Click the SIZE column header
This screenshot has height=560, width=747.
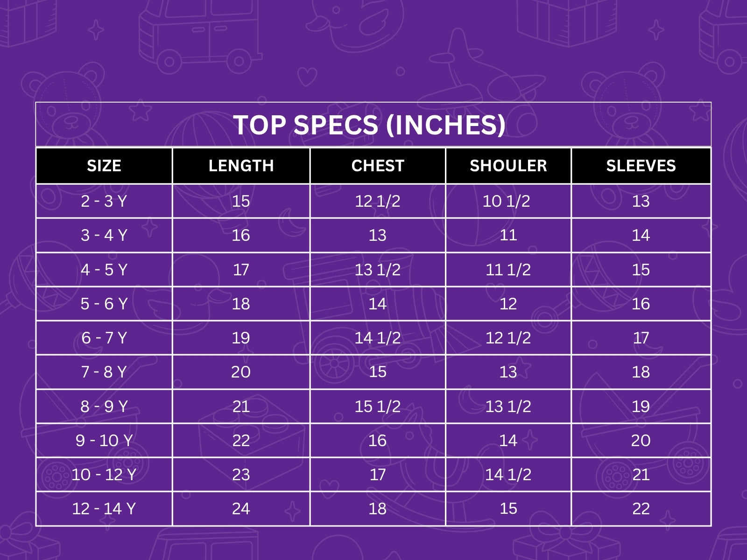pyautogui.click(x=104, y=166)
